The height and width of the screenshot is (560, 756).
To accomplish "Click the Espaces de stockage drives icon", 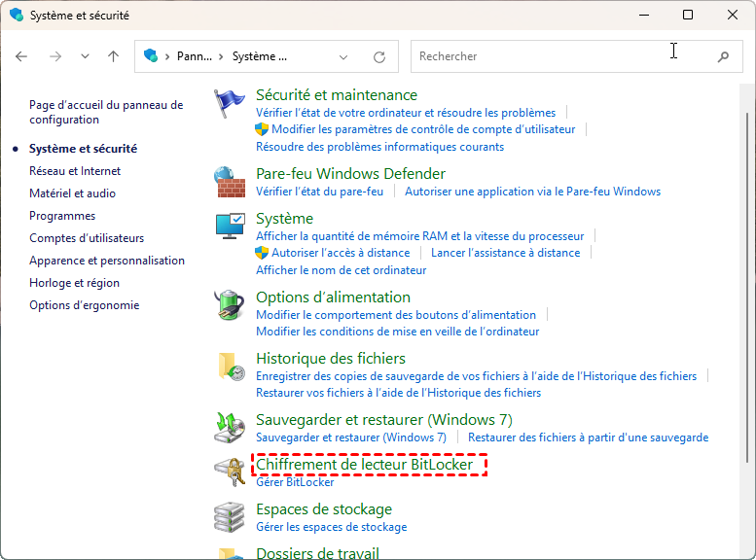I will click(x=229, y=517).
